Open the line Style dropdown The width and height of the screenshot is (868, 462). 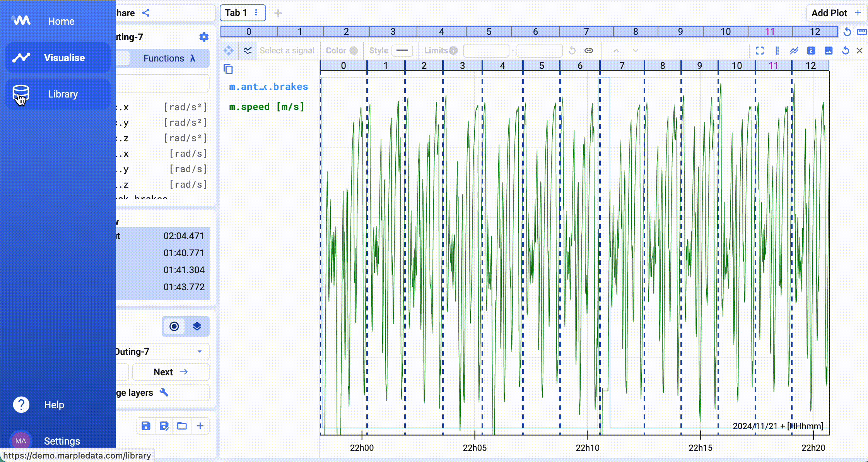pyautogui.click(x=402, y=51)
